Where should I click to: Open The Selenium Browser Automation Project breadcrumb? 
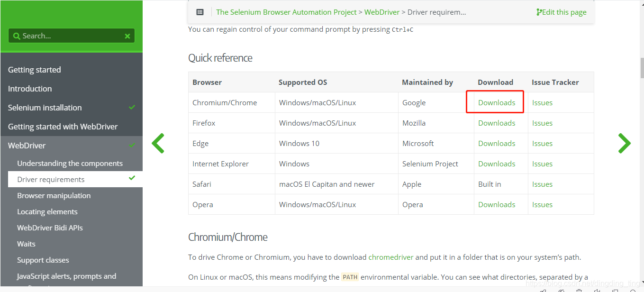pos(286,12)
